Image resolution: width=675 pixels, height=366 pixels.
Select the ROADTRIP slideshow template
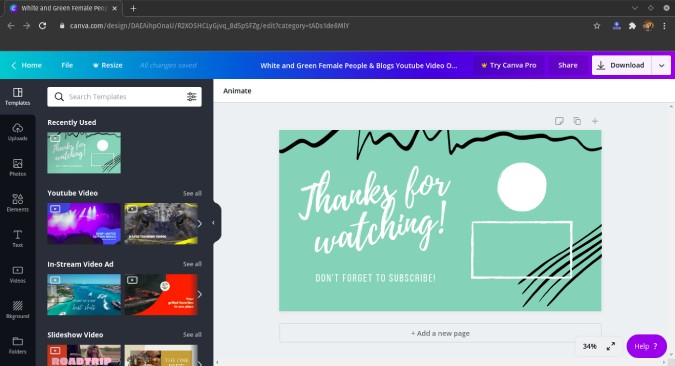[84, 355]
